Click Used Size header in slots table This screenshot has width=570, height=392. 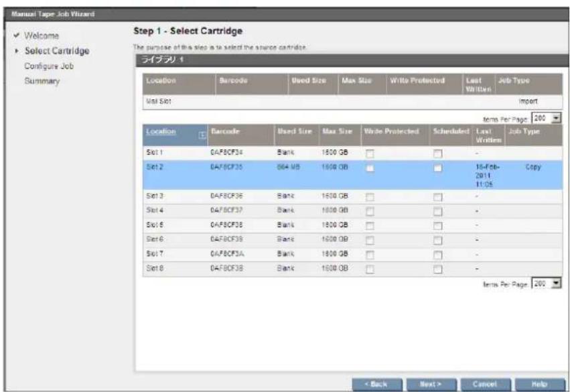click(x=295, y=131)
